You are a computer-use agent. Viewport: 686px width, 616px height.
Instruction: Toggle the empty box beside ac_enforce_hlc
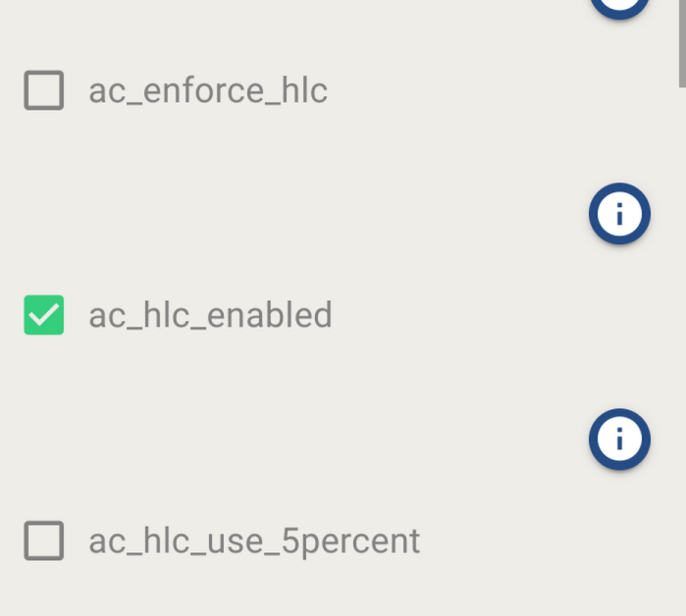[44, 90]
